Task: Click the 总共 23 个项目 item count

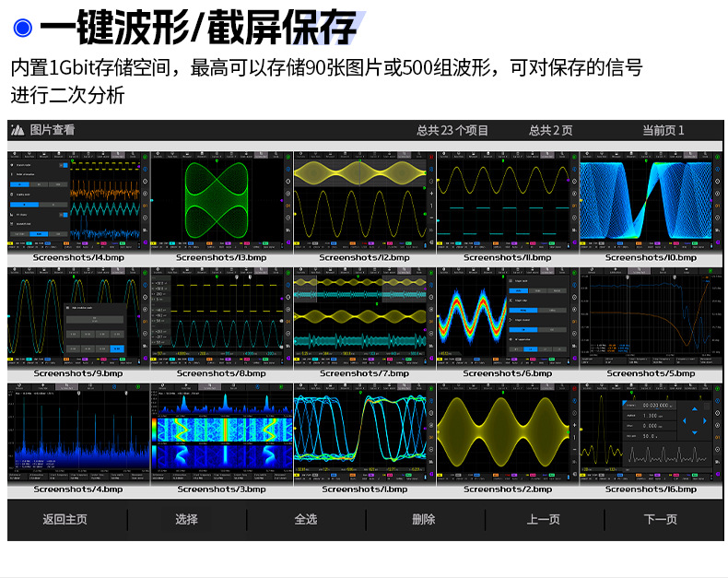Action: coord(452,130)
